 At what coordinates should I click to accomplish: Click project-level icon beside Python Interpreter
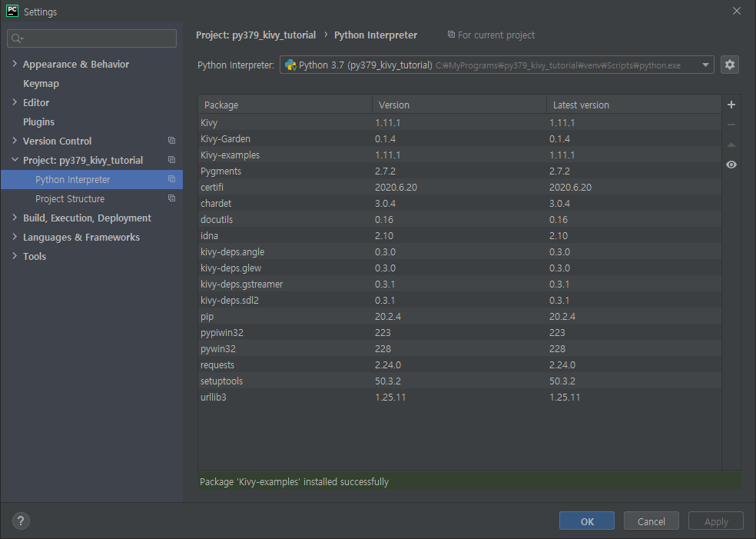click(x=171, y=179)
